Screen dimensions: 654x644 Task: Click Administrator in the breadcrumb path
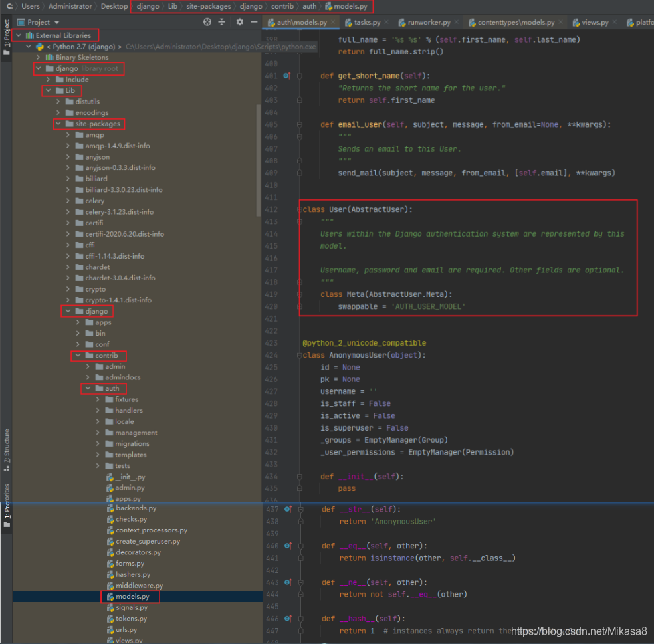[x=70, y=6]
